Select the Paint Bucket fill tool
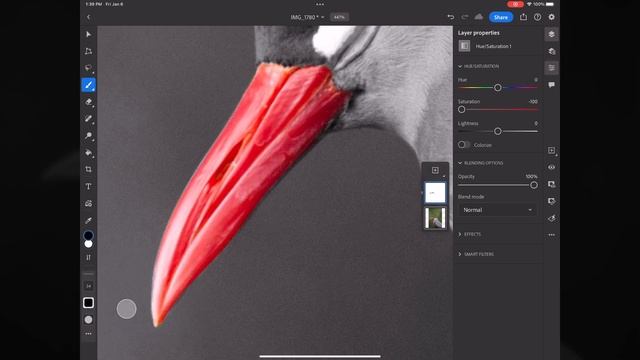 coord(89,153)
